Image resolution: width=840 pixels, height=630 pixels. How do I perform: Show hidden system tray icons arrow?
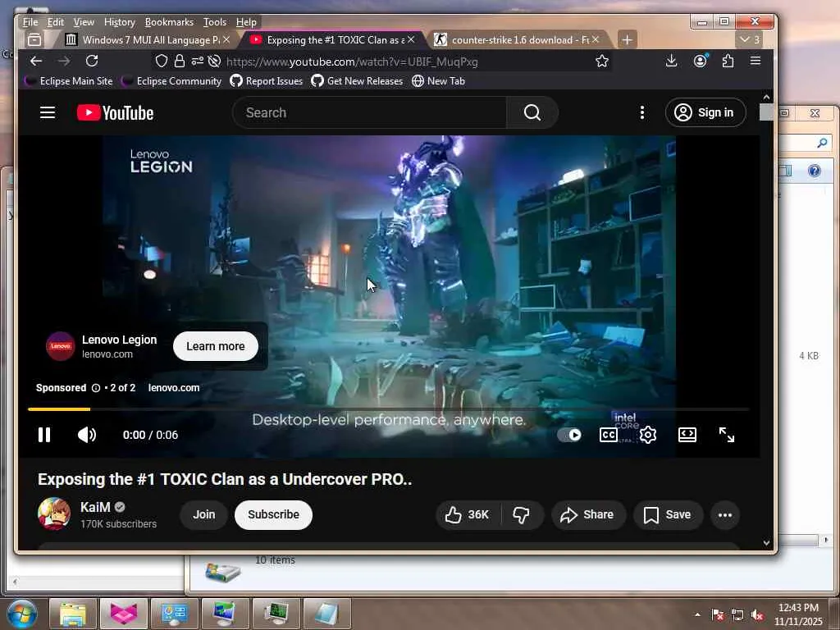point(697,615)
